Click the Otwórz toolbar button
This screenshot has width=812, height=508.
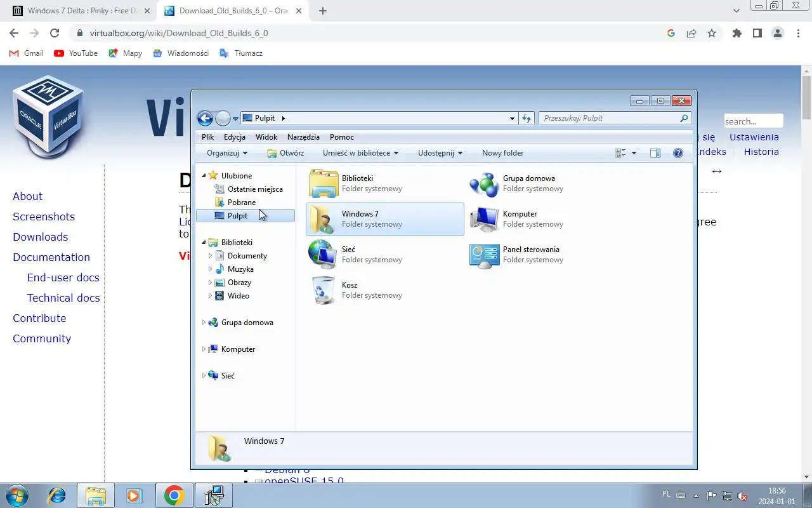click(x=285, y=153)
